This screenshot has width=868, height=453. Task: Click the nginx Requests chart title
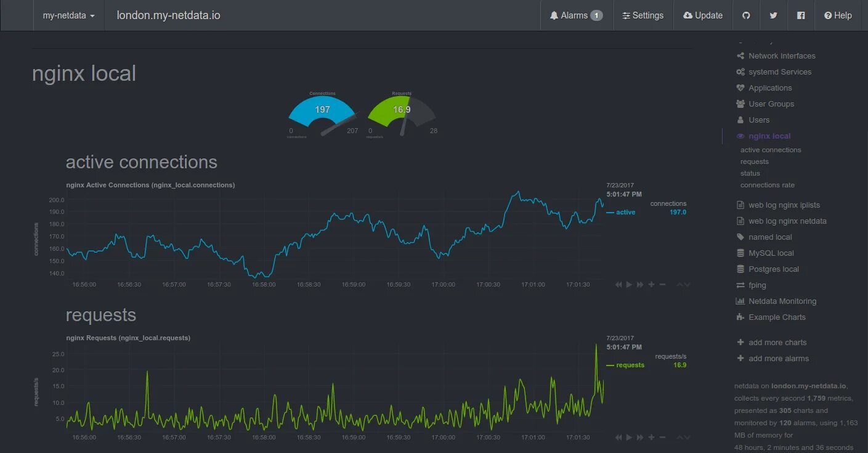click(128, 338)
